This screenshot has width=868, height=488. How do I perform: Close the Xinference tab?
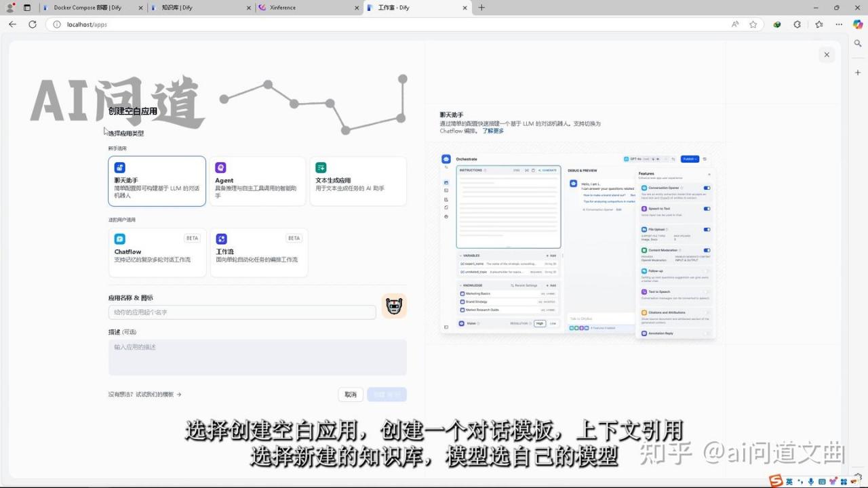pyautogui.click(x=357, y=7)
